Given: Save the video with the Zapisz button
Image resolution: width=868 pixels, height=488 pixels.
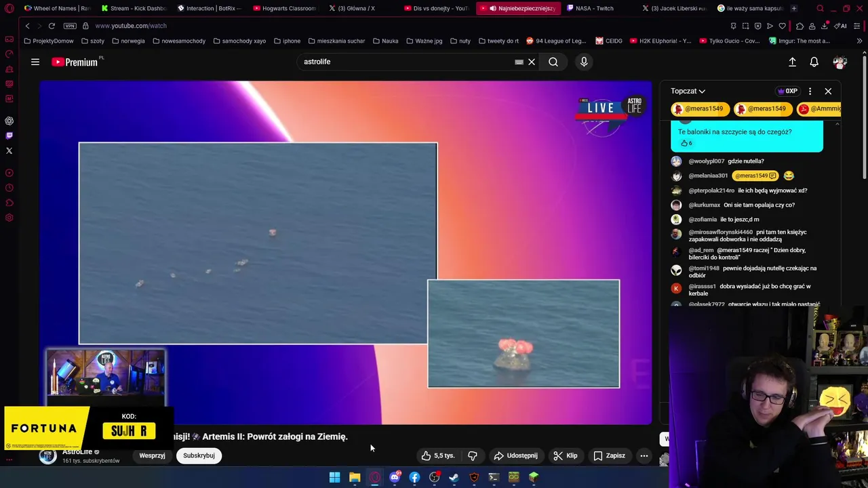Looking at the screenshot, I should pyautogui.click(x=610, y=455).
